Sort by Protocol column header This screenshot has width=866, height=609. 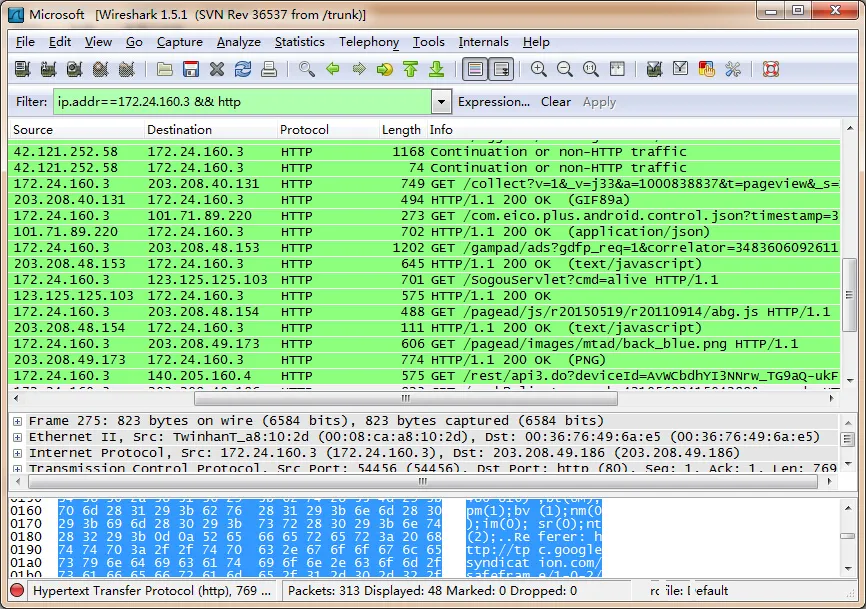coord(328,130)
